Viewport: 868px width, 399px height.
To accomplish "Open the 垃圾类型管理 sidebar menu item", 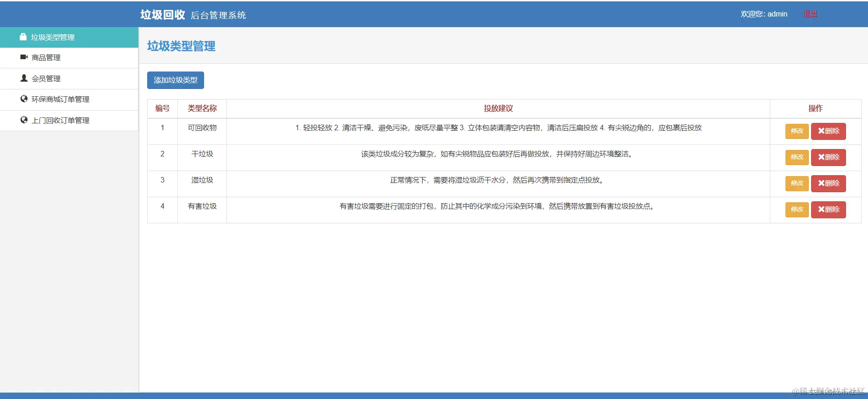I will 69,37.
